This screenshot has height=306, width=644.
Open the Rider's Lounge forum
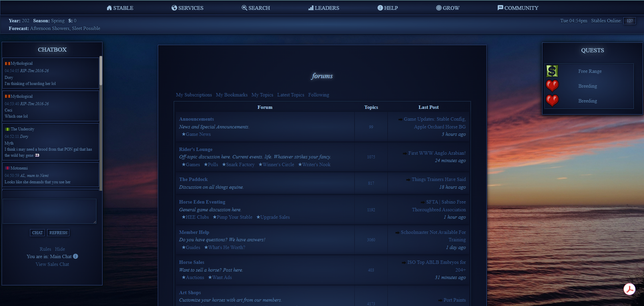pyautogui.click(x=196, y=149)
